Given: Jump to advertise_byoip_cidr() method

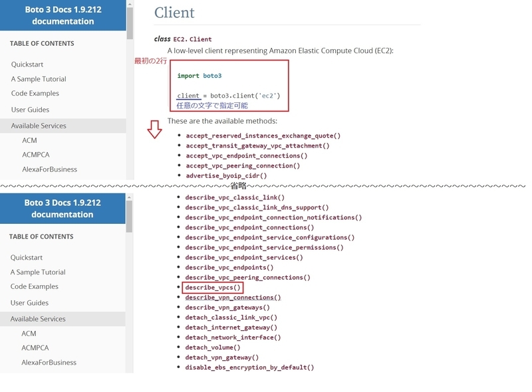Looking at the screenshot, I should coord(226,175).
